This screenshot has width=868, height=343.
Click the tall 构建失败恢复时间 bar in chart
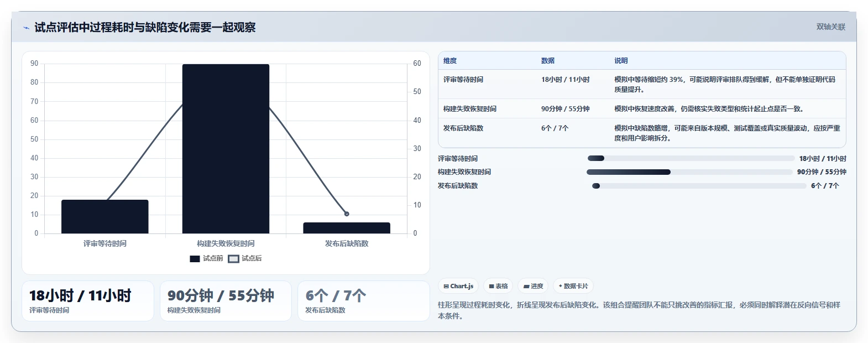[x=226, y=149]
